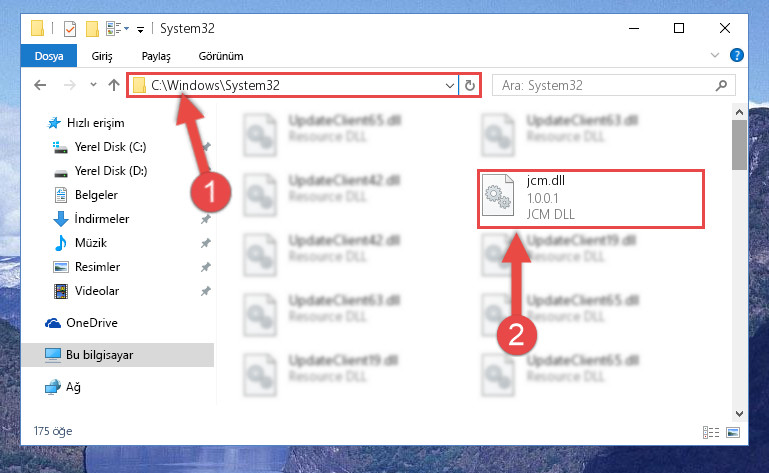Open the Customize Quick Access Toolbar dropdown
769x473 pixels.
point(140,30)
